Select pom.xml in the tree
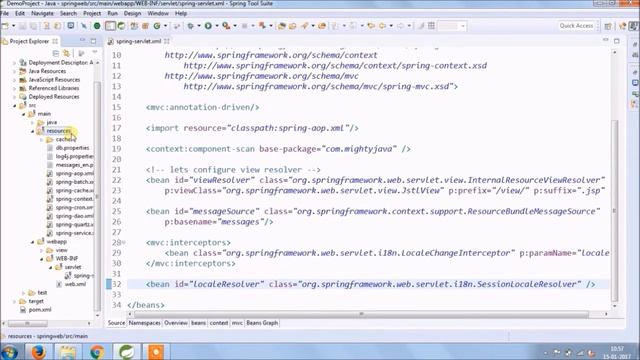Image resolution: width=640 pixels, height=360 pixels. (x=40, y=310)
